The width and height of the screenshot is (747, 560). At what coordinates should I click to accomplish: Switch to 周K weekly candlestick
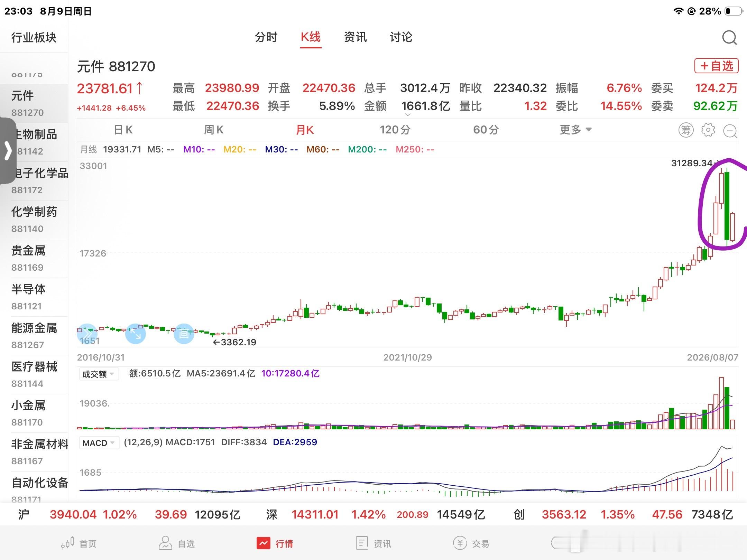click(x=213, y=130)
